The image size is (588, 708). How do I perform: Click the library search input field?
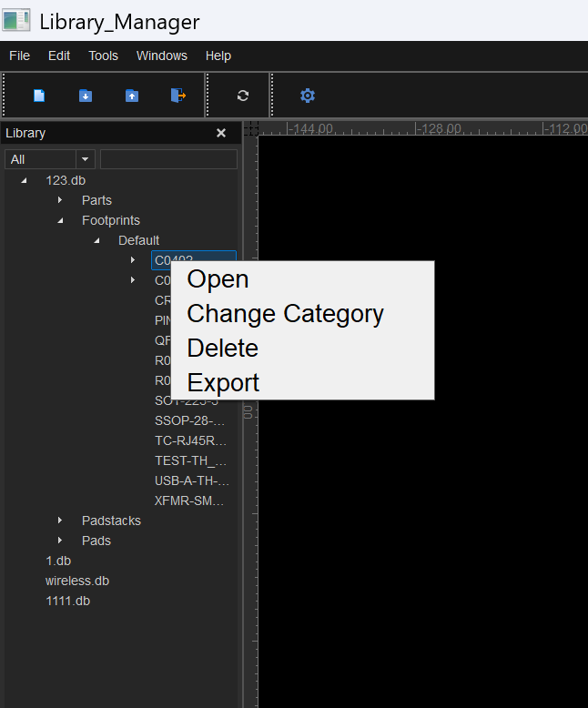(168, 159)
